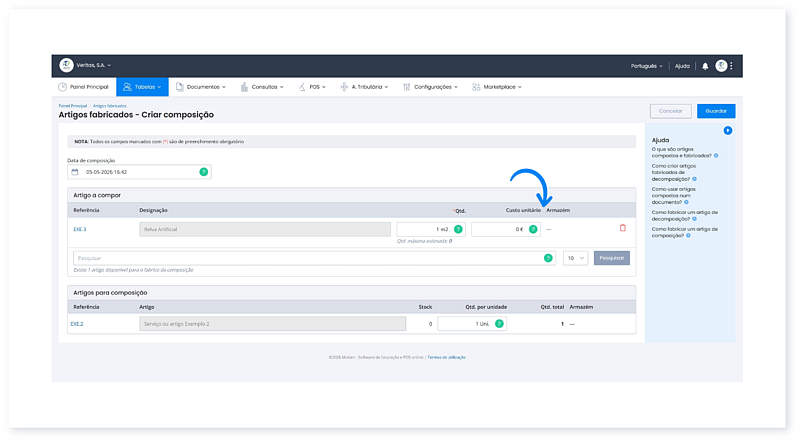The width and height of the screenshot is (800, 442).
Task: Open the results-per-page dropdown showing 10
Action: pos(576,258)
